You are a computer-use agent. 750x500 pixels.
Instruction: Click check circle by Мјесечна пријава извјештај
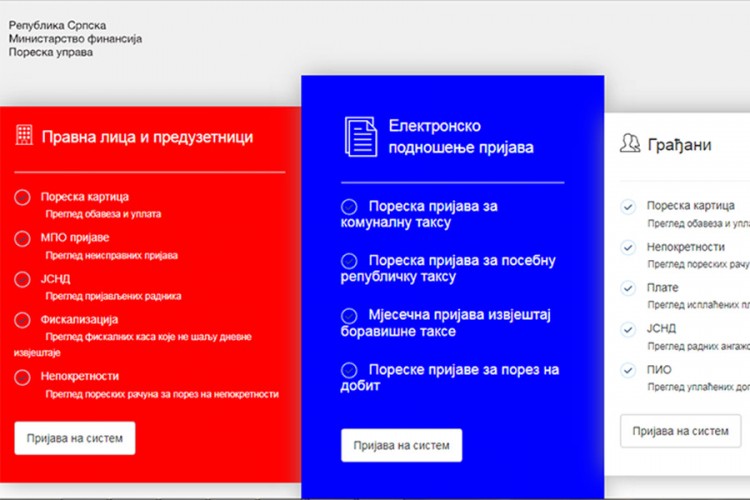click(x=349, y=316)
